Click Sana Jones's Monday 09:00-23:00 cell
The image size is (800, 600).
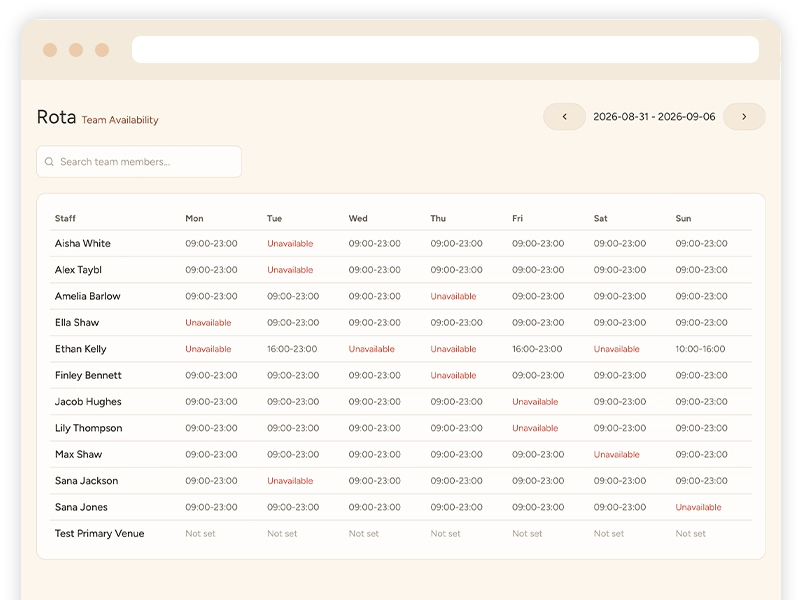pos(211,507)
